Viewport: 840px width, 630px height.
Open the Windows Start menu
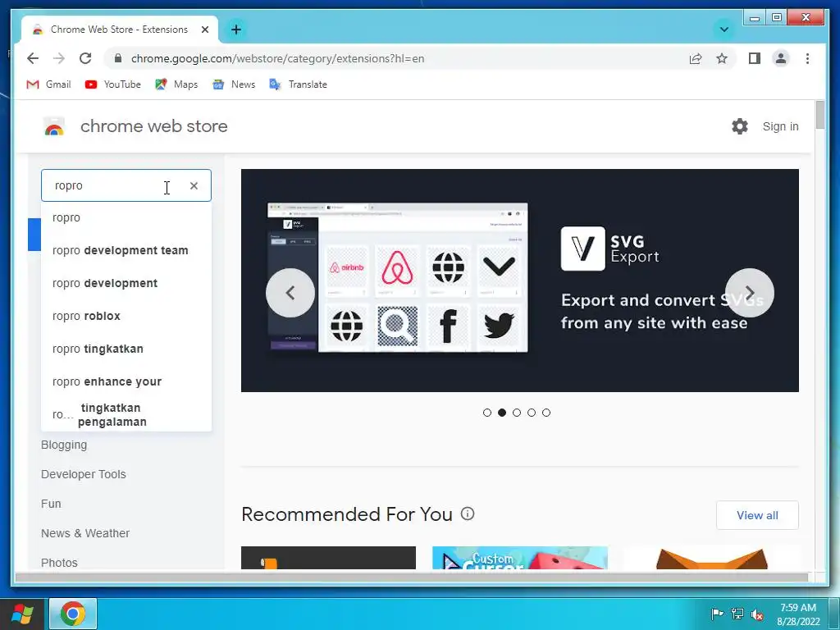[x=22, y=614]
